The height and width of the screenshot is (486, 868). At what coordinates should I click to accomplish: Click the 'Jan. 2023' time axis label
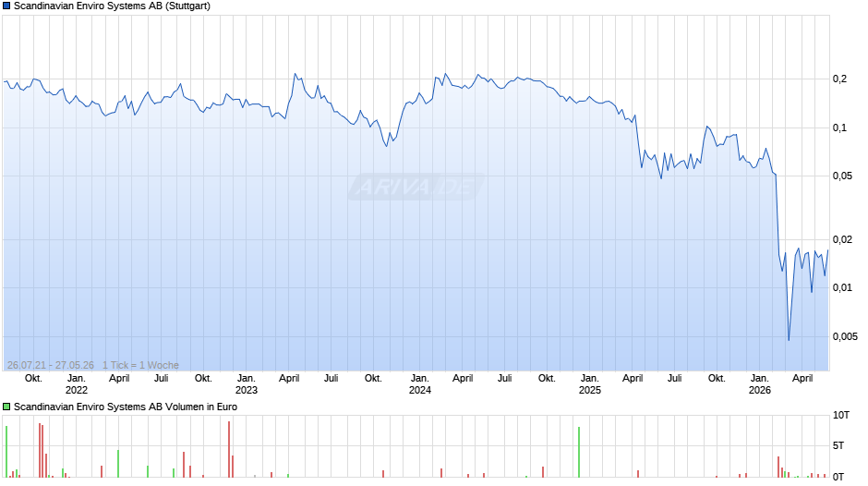[247, 384]
